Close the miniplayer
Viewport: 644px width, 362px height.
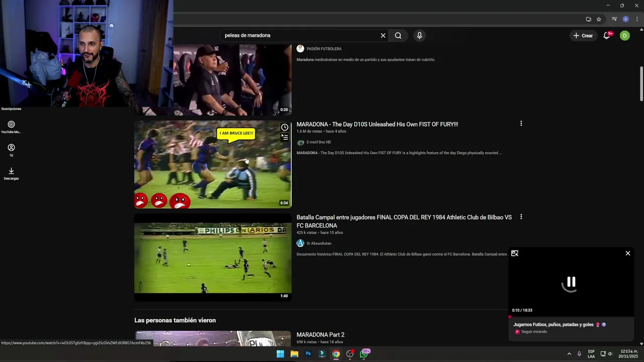click(628, 253)
